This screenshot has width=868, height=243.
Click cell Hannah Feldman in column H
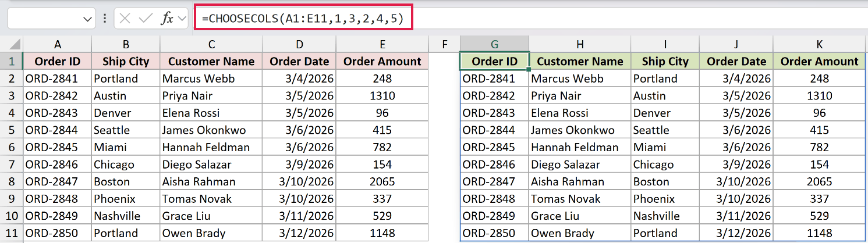pos(580,147)
